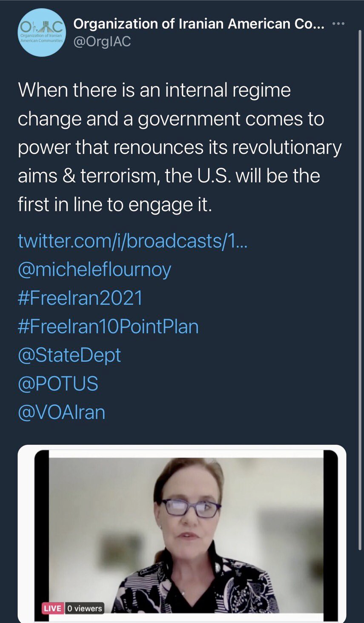
Task: Tap the 0 viewers counter
Action: 85,608
